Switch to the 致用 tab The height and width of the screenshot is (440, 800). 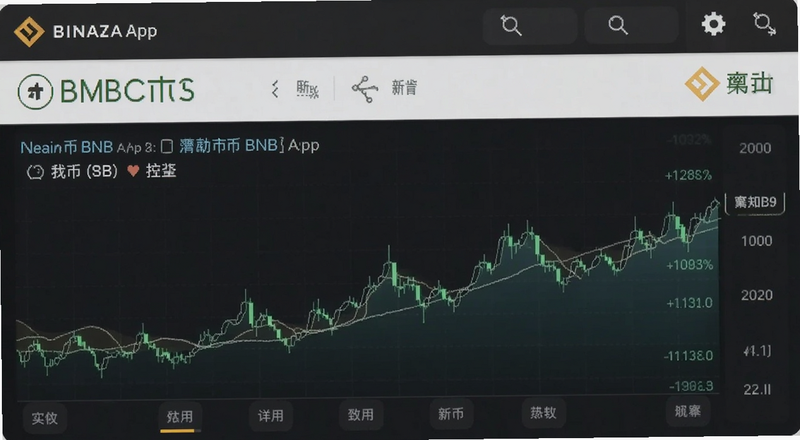[361, 415]
